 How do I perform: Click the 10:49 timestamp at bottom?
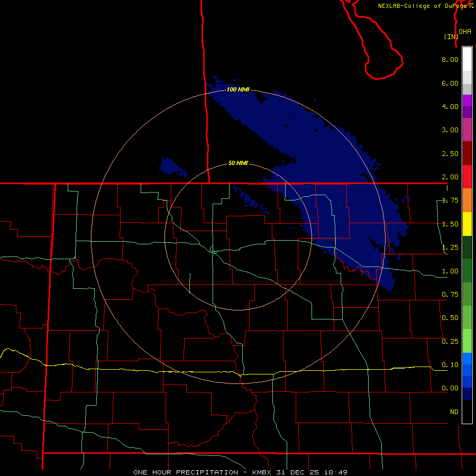point(335,472)
